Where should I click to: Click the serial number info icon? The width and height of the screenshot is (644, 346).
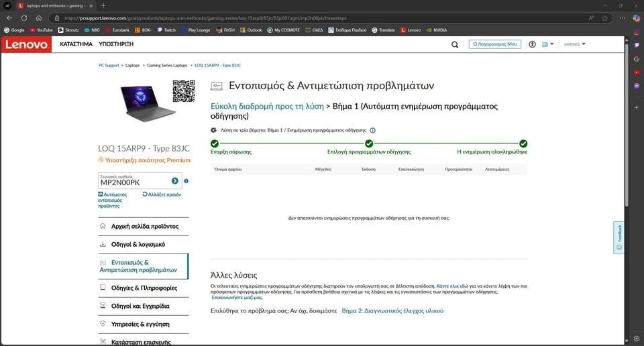(x=186, y=180)
